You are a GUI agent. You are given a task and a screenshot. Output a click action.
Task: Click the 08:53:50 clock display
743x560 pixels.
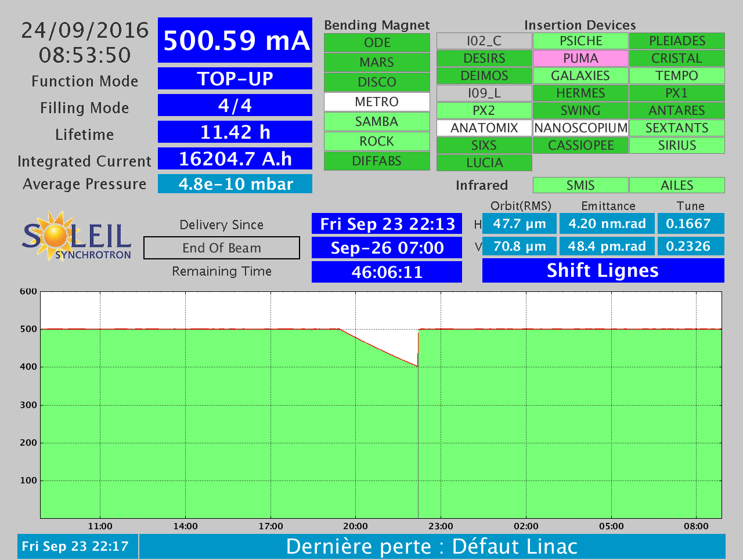(x=85, y=55)
